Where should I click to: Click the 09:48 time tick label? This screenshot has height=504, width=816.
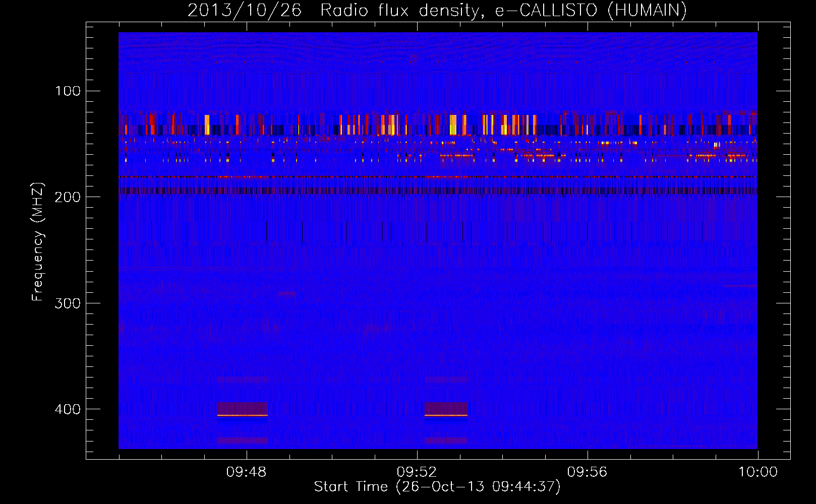(x=247, y=472)
